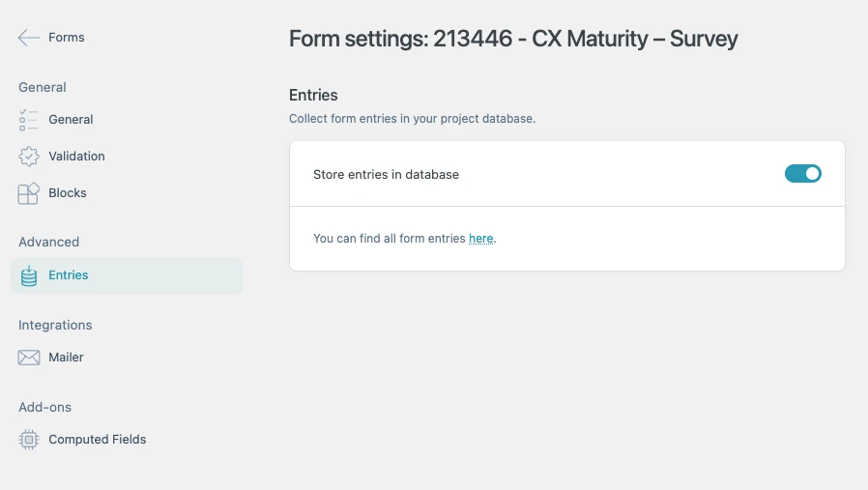The height and width of the screenshot is (490, 868).
Task: Click the Entries section heading
Action: click(313, 95)
